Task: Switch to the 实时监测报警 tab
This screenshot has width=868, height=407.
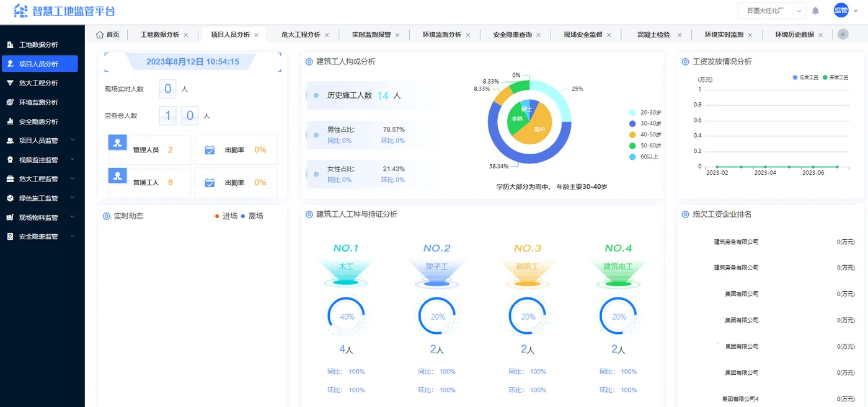Action: tap(370, 35)
